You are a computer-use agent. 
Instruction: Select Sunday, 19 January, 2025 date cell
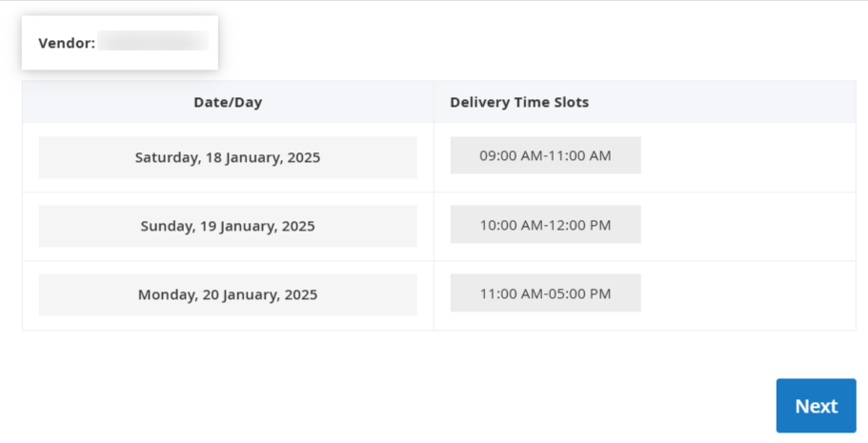click(x=228, y=226)
